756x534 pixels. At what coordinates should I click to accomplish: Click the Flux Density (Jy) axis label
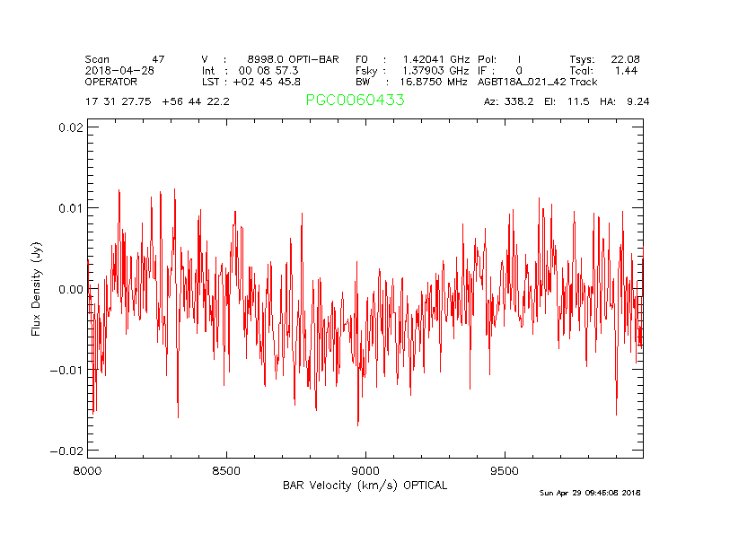click(37, 288)
